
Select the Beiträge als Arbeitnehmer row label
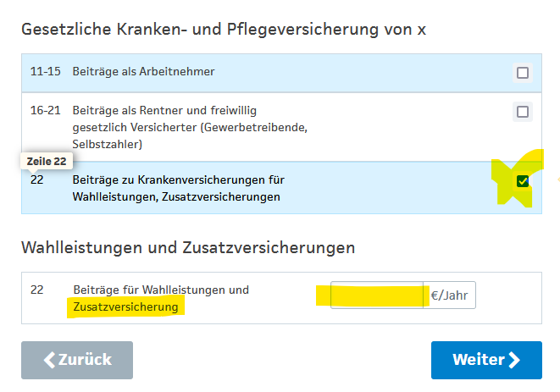[143, 71]
